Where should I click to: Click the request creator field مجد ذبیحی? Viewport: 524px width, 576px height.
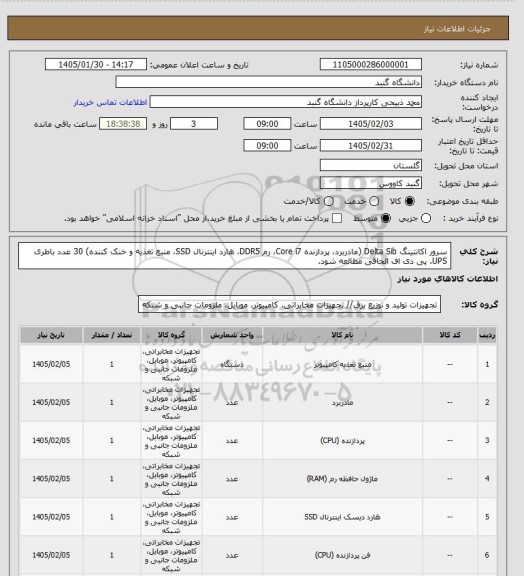pyautogui.click(x=286, y=102)
